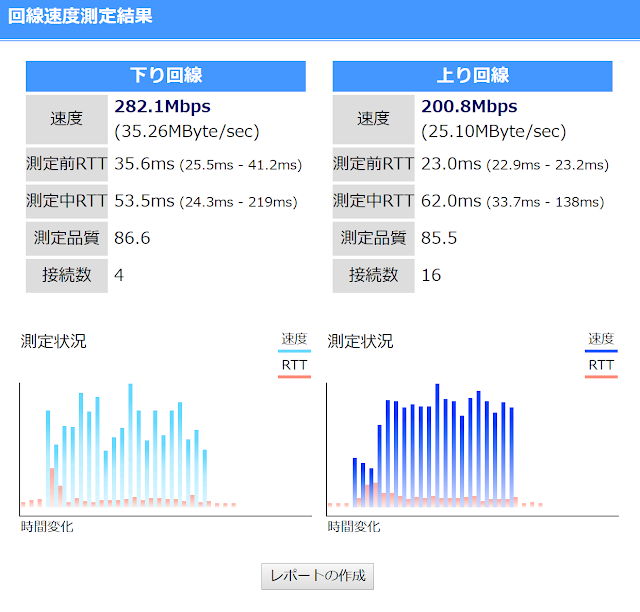Click the download 接続数 value 4
The image size is (640, 612).
tap(119, 275)
